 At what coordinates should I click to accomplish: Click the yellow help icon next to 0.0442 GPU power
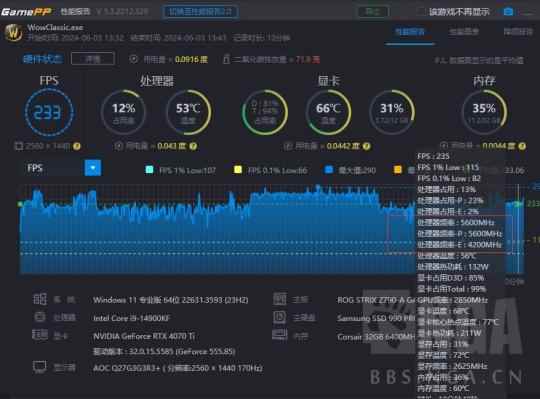click(x=367, y=146)
